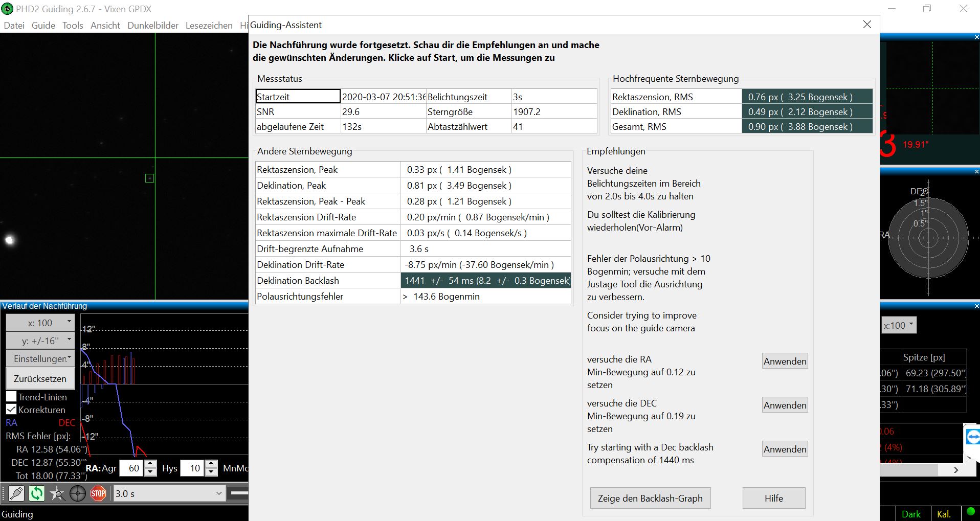980x521 pixels.
Task: Uncheck the Korrekturen checkbox
Action: pyautogui.click(x=11, y=409)
